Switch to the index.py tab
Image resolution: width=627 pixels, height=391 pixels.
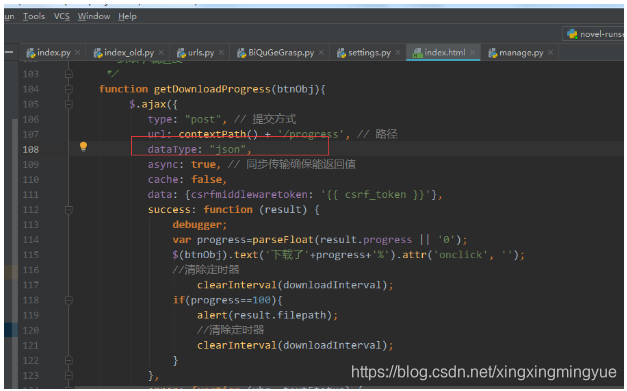tap(54, 53)
